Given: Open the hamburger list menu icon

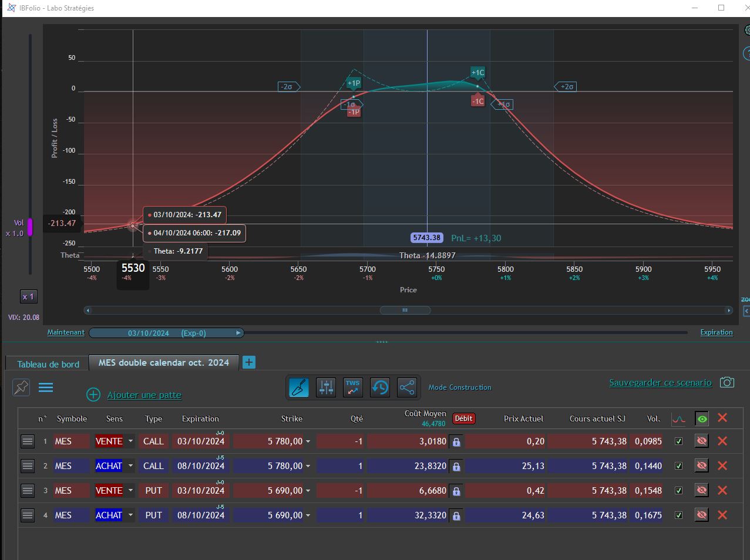Looking at the screenshot, I should 46,387.
